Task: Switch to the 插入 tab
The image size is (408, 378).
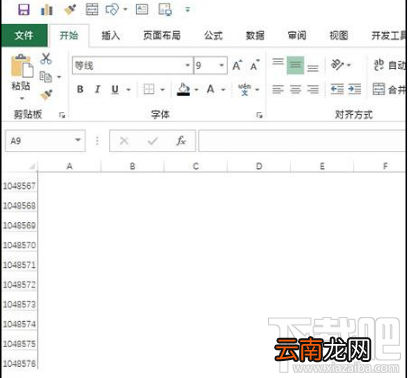Action: click(x=110, y=35)
